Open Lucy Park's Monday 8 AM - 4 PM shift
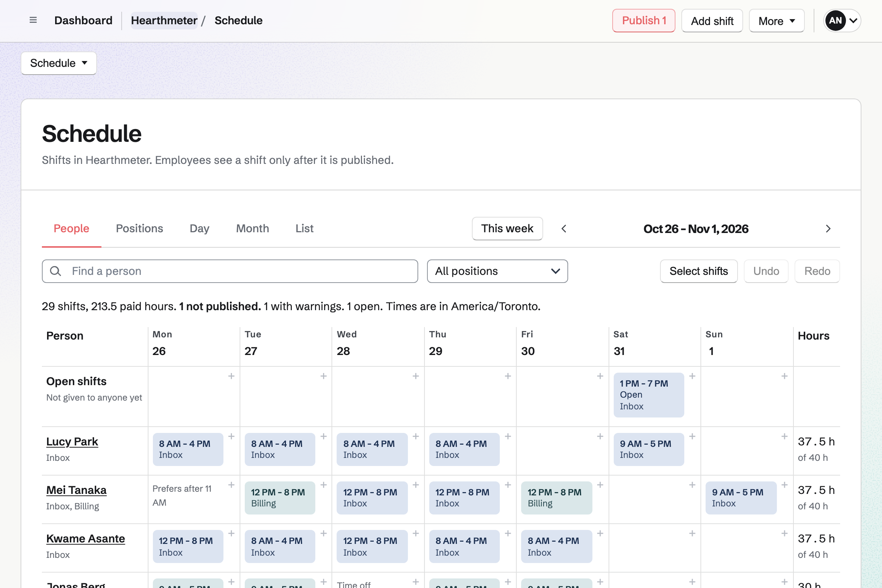Screen dimensions: 882x588 pyautogui.click(x=188, y=449)
